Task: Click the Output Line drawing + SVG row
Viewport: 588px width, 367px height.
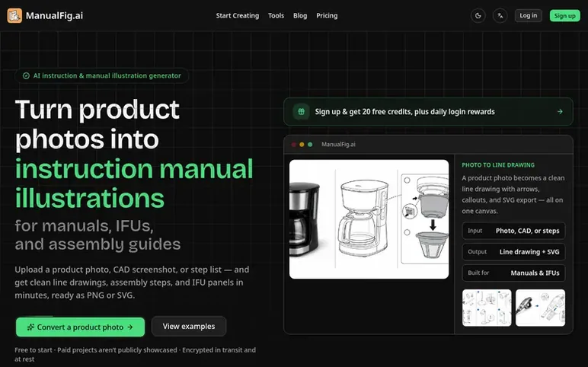Action: pyautogui.click(x=513, y=252)
